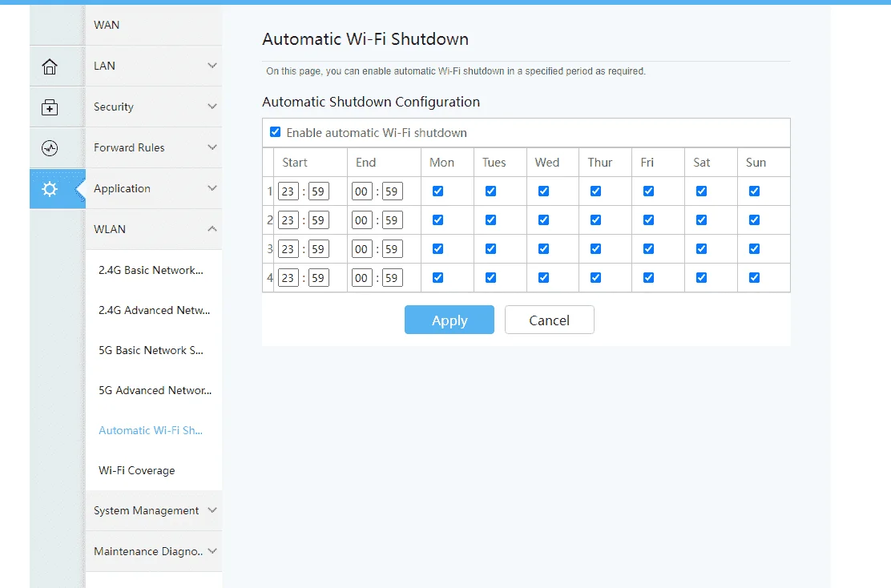Open the Home icon in sidebar
Image resolution: width=891 pixels, height=588 pixels.
(50, 66)
